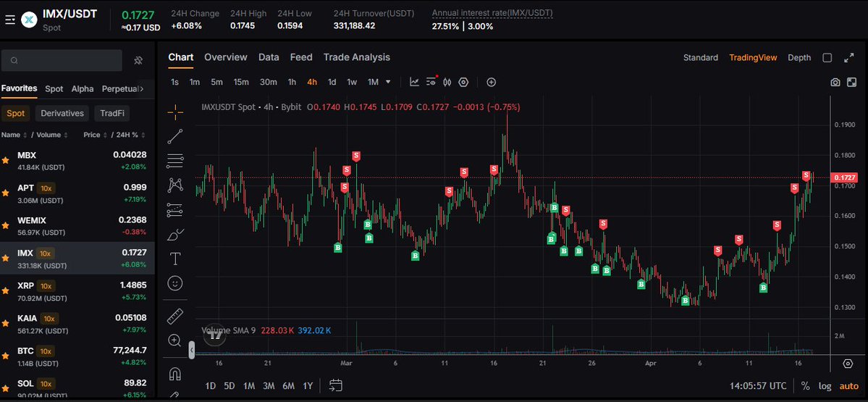
Task: Set date range to 3M
Action: [269, 386]
